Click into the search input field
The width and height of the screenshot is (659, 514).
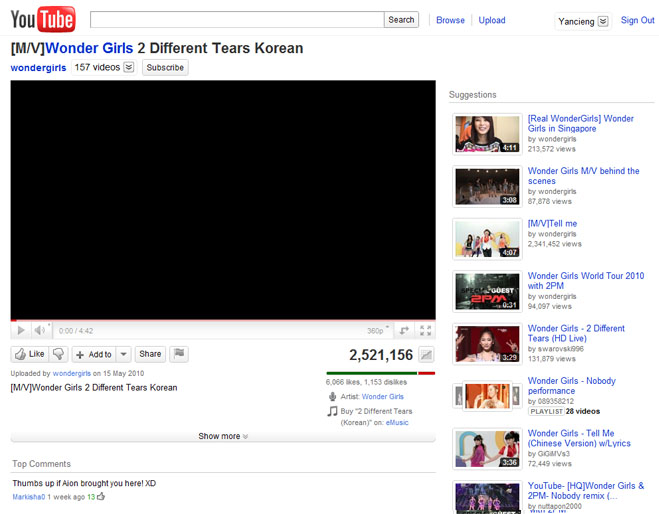tap(237, 20)
